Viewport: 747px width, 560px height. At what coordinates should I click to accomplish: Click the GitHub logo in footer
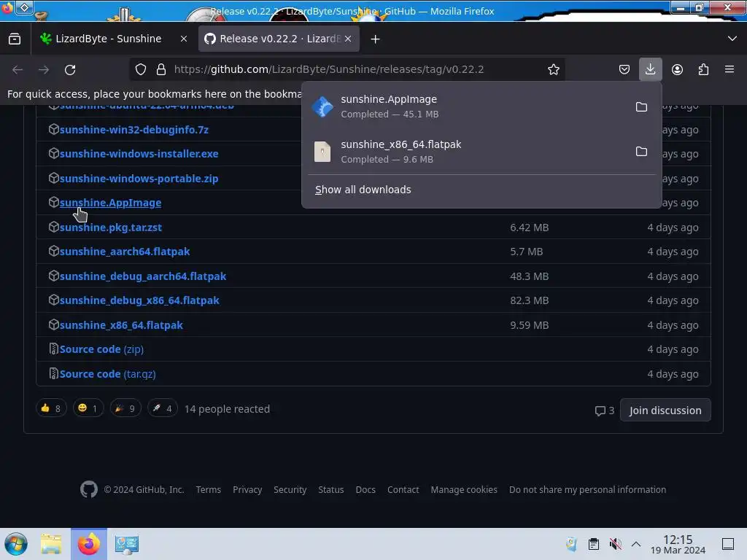tap(88, 489)
